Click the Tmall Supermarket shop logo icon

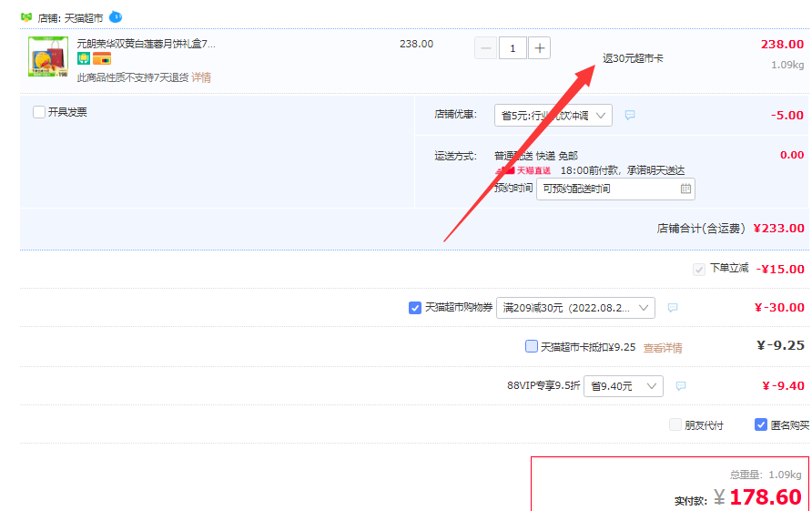pos(26,17)
